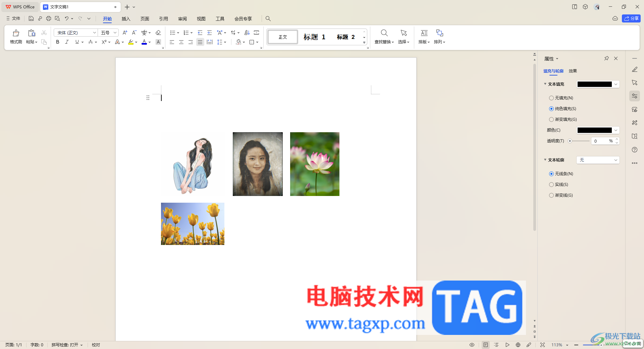Open the 页面 Page tab
The height and width of the screenshot is (349, 644).
click(145, 19)
